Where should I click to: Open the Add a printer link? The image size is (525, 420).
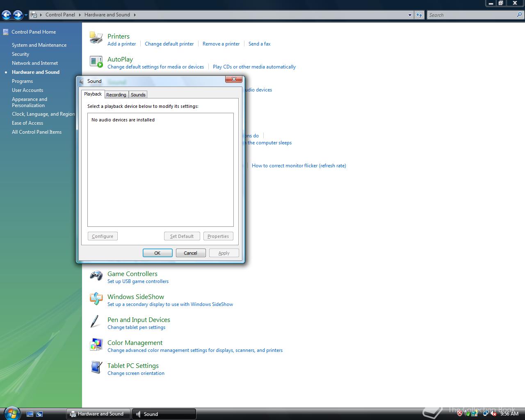(x=121, y=44)
